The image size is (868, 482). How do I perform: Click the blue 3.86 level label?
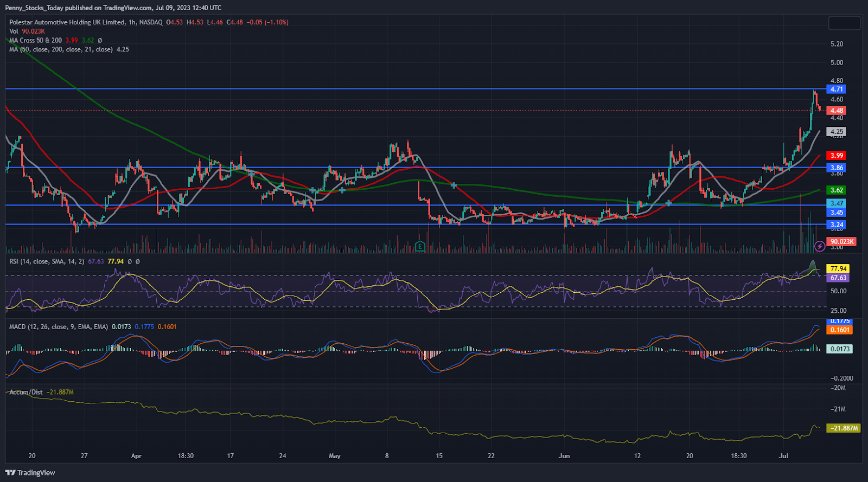point(837,168)
